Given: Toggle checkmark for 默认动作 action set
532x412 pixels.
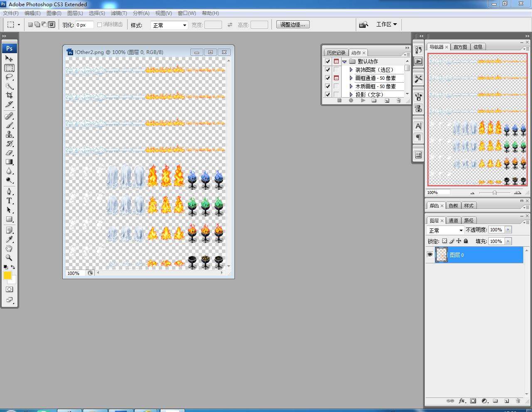Looking at the screenshot, I should point(328,61).
